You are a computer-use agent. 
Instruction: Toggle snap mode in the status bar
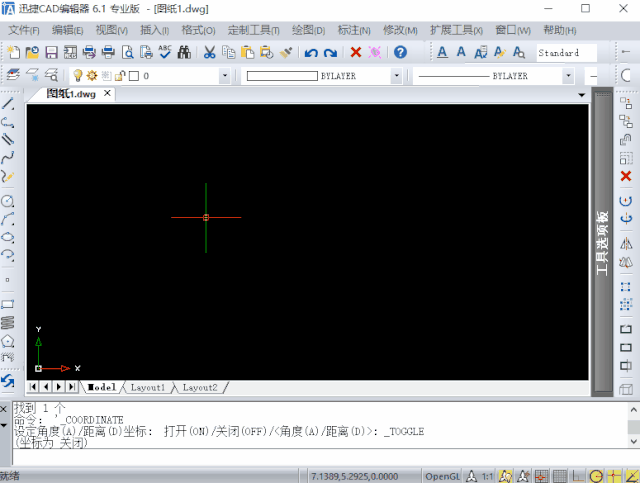pyautogui.click(x=542, y=476)
